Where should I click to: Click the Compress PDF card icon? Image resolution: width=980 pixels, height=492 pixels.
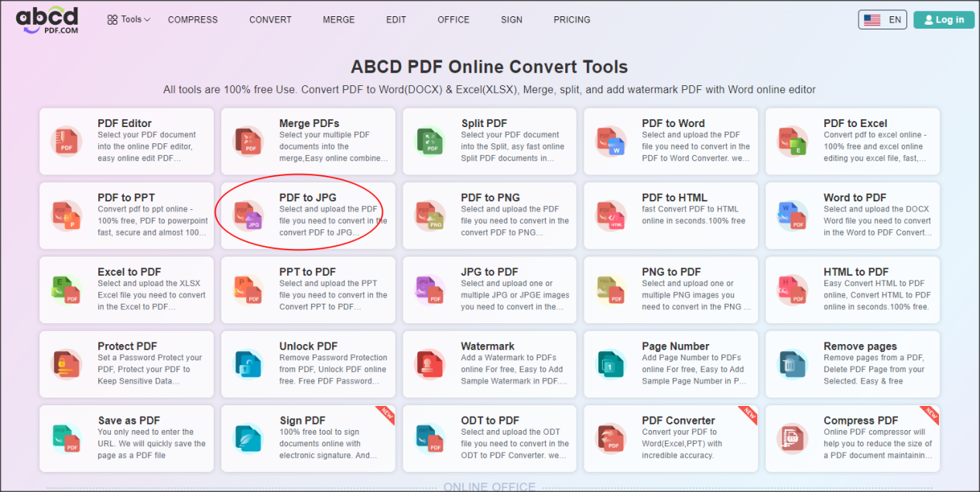pyautogui.click(x=793, y=439)
